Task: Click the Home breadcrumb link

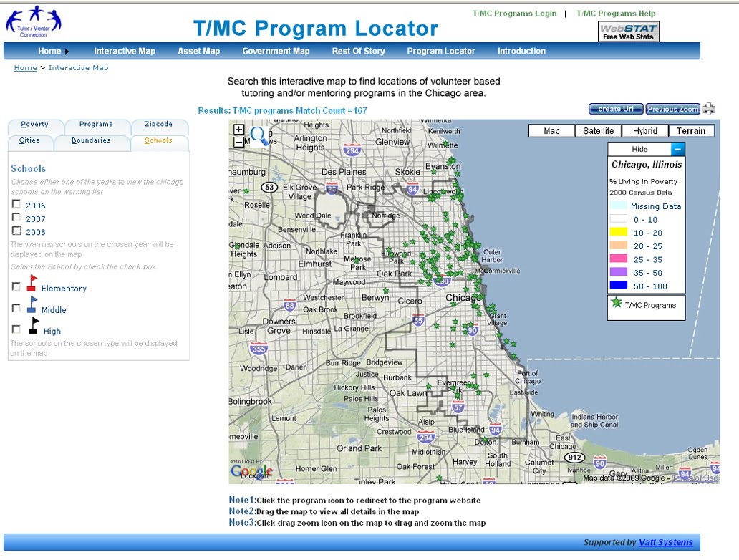Action: [26, 68]
